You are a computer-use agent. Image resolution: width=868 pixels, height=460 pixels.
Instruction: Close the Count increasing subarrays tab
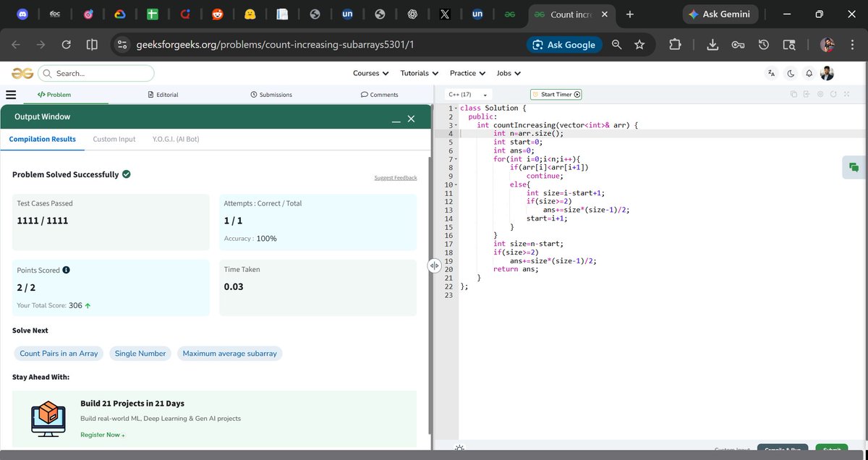pos(605,14)
